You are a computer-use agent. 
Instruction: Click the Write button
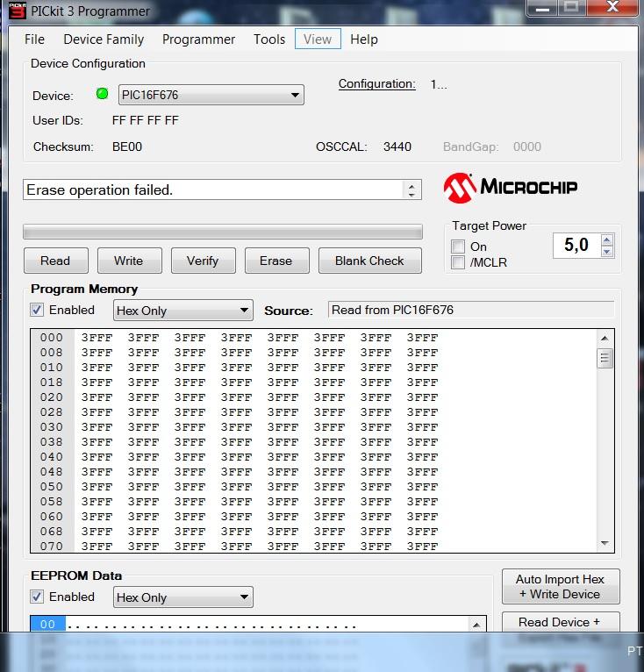(130, 261)
